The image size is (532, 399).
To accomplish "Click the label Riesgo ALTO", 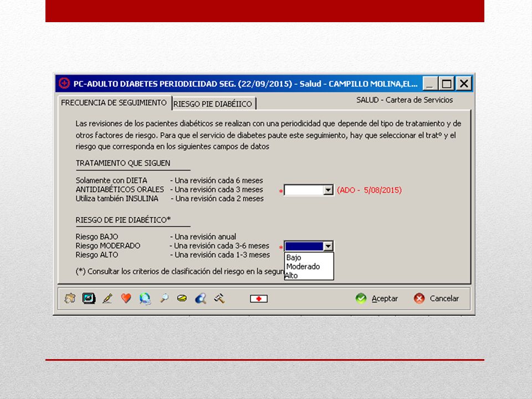I will 96,255.
